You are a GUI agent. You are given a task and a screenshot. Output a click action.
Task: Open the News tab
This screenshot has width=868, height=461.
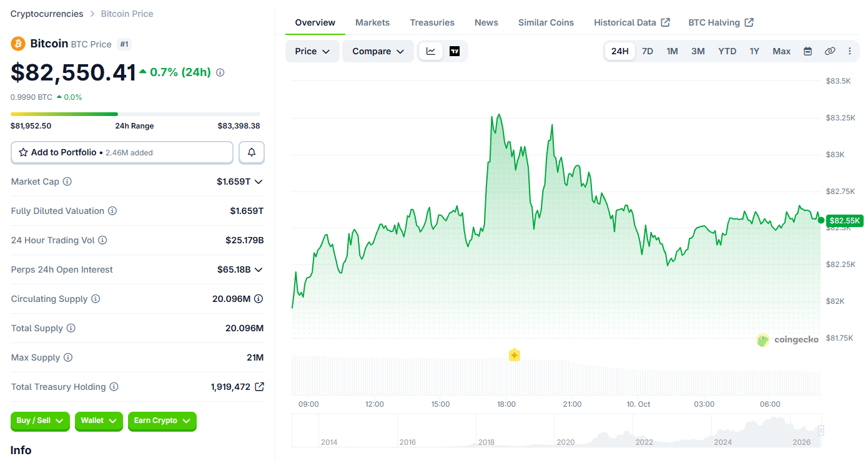point(486,22)
